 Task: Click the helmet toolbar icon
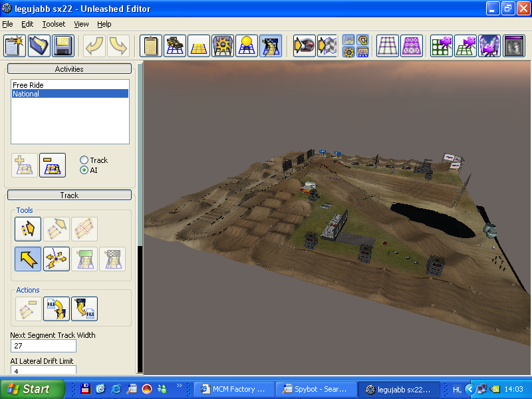304,46
